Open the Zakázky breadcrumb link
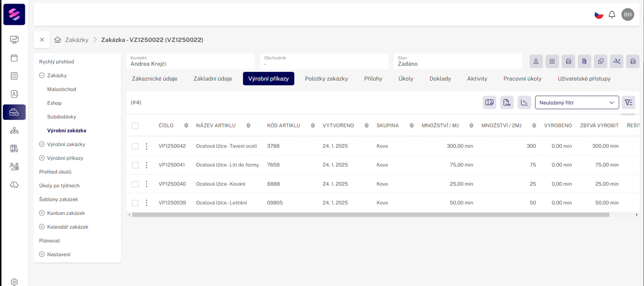Screen dimensions: 644x286 [77, 40]
